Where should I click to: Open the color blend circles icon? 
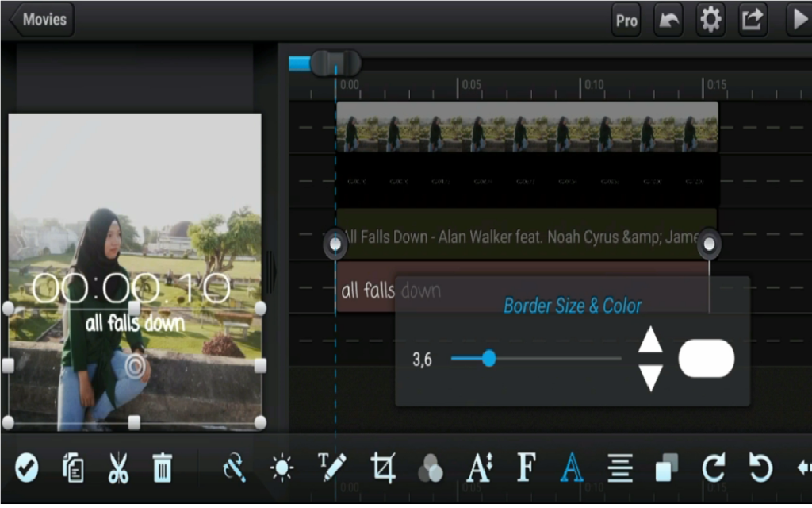pos(430,468)
